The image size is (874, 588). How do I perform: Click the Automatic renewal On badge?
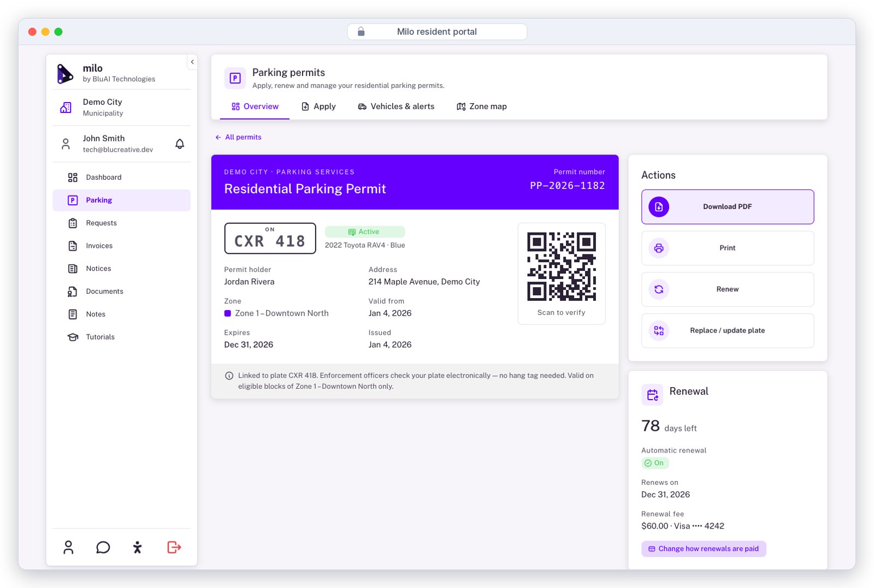655,463
